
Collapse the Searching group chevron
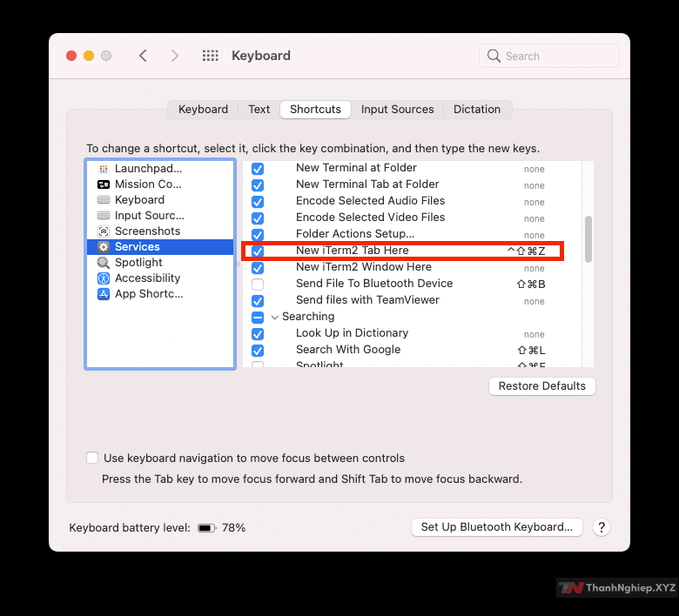[x=274, y=318]
